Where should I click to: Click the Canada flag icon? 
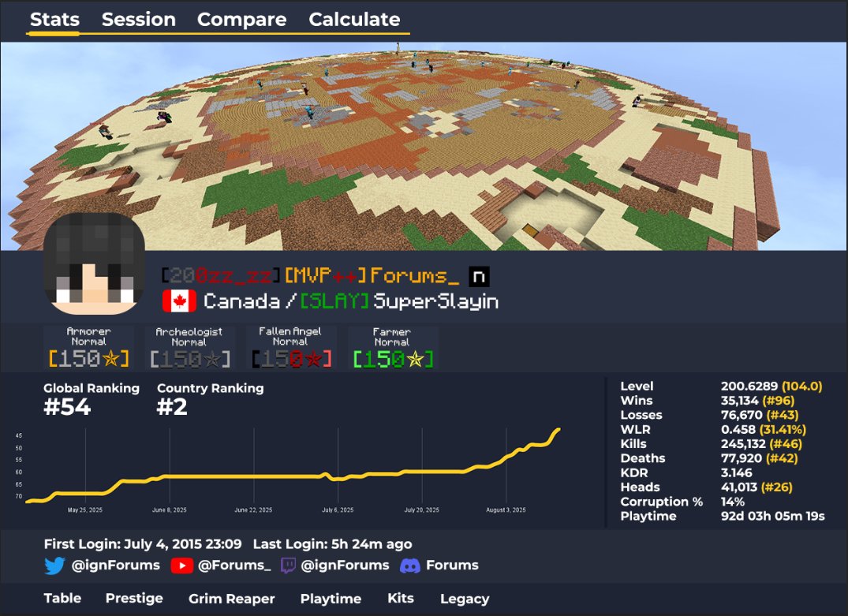(180, 301)
